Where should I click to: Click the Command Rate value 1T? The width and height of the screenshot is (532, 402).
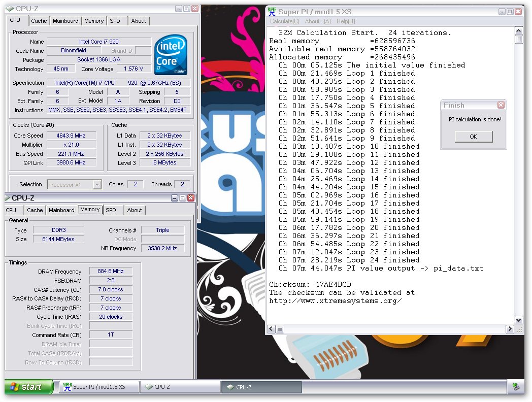point(111,335)
